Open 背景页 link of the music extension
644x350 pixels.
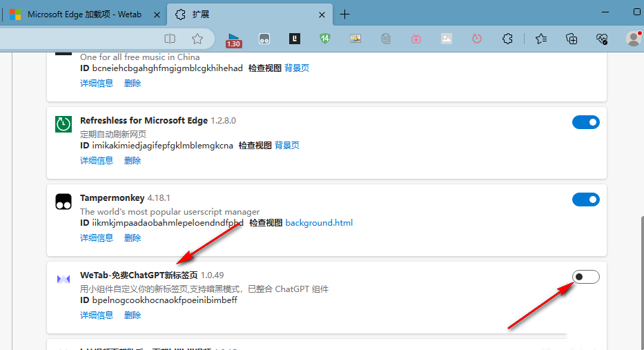(x=297, y=68)
